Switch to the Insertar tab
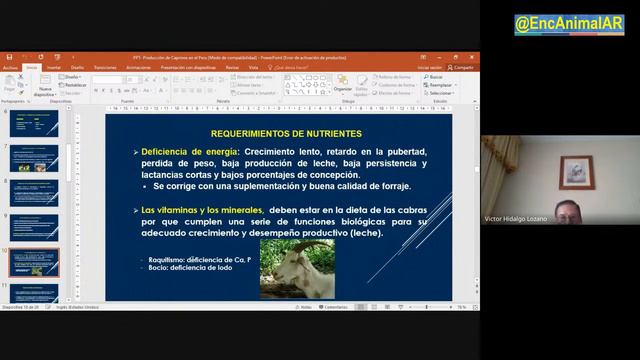Image resolution: width=640 pixels, height=360 pixels. tap(53, 68)
